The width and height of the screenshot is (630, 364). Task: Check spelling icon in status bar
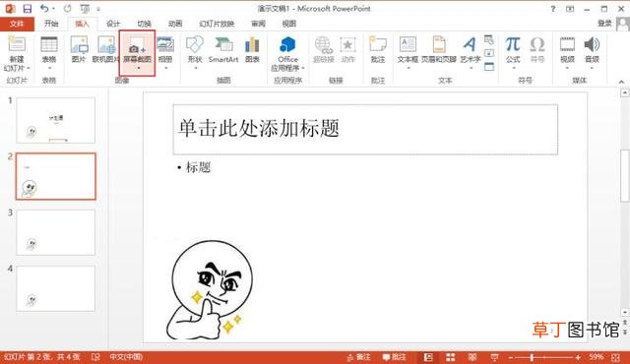tap(95, 357)
